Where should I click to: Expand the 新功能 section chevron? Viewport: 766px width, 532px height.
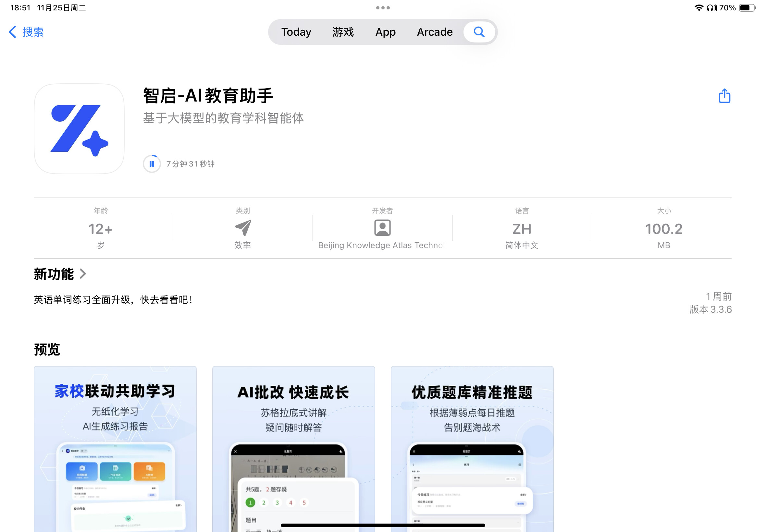pos(83,274)
